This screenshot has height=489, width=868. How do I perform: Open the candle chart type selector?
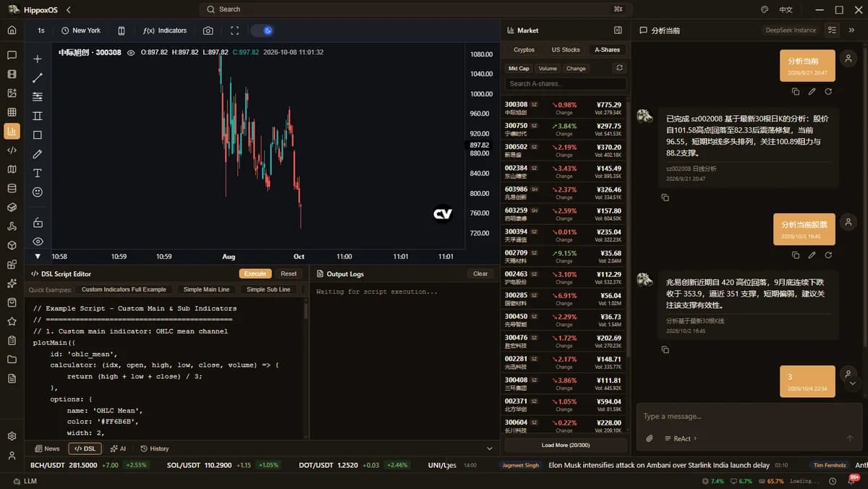122,30
